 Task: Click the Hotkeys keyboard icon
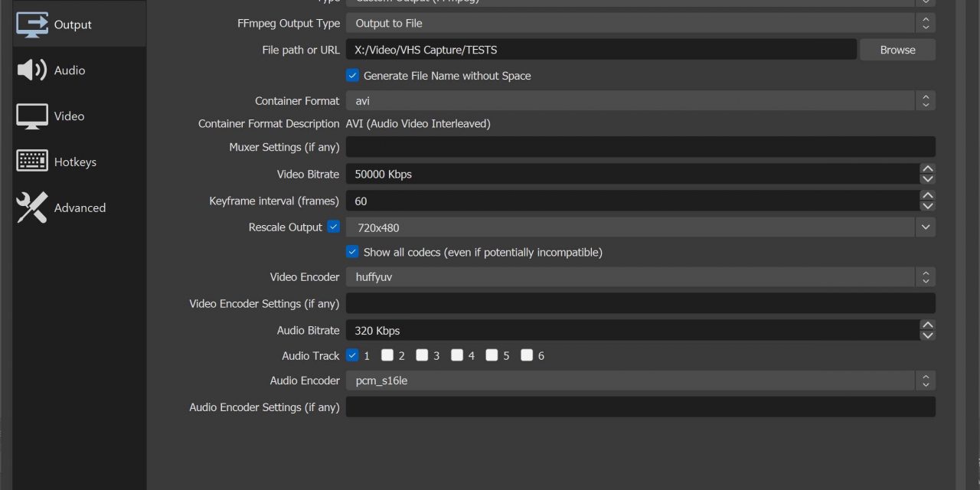tap(32, 162)
